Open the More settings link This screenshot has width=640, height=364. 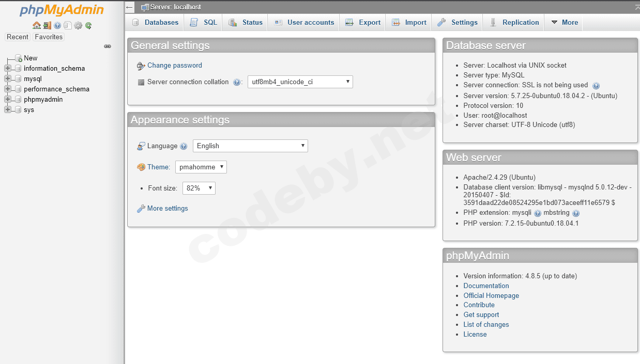(167, 209)
